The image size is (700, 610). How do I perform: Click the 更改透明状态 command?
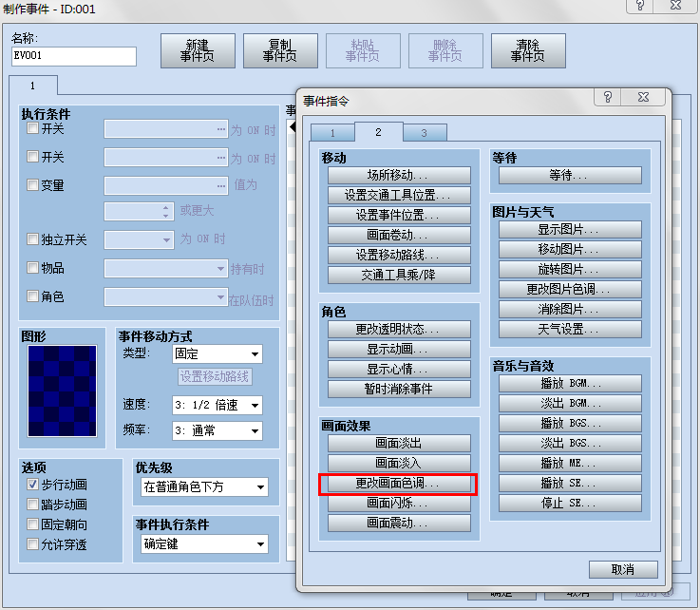(x=399, y=330)
